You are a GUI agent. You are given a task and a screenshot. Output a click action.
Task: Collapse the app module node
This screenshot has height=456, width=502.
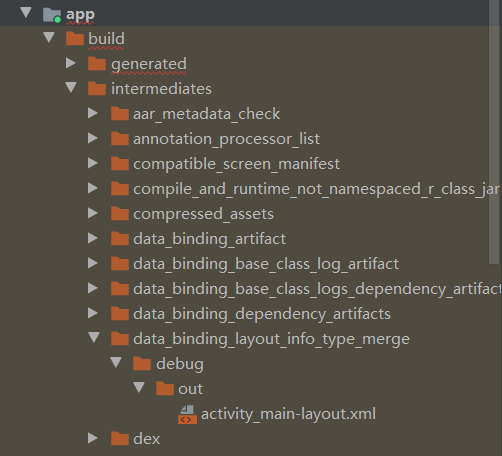26,13
